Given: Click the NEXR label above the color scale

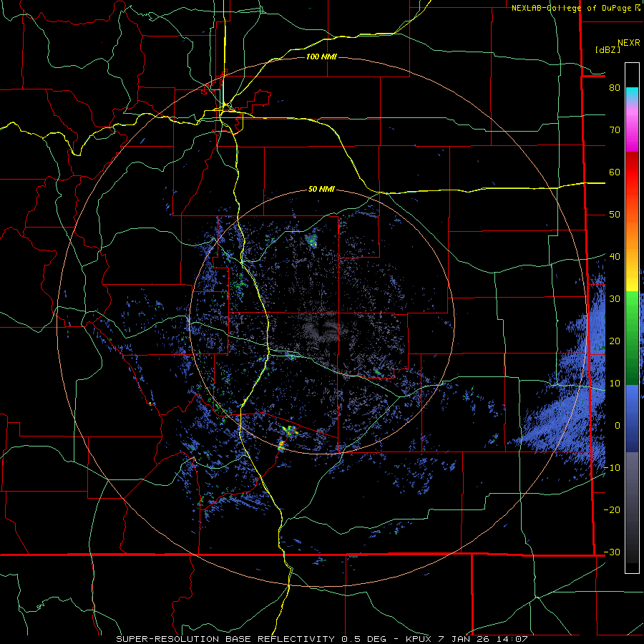Looking at the screenshot, I should pyautogui.click(x=628, y=43).
